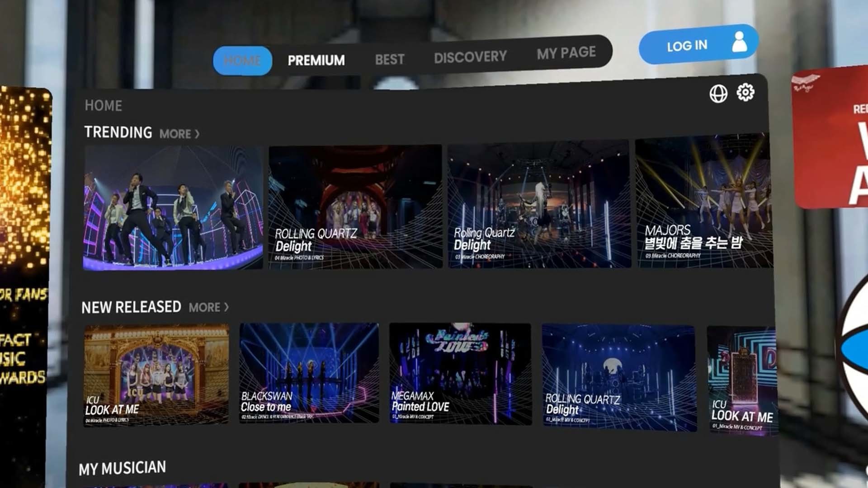Open the settings gear icon
Screen dimensions: 868x488
745,92
